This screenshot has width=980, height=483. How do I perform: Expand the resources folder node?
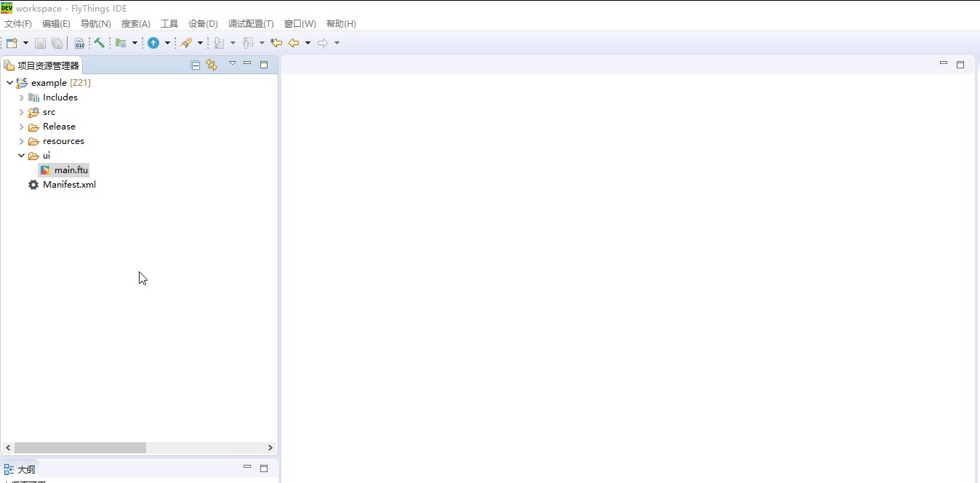(x=21, y=141)
